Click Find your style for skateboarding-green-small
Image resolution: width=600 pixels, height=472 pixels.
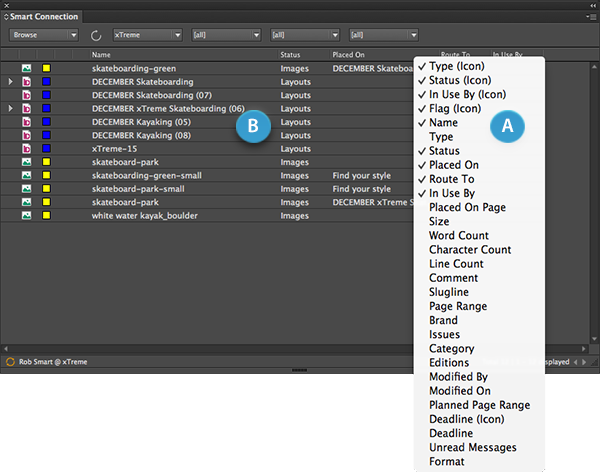(362, 175)
